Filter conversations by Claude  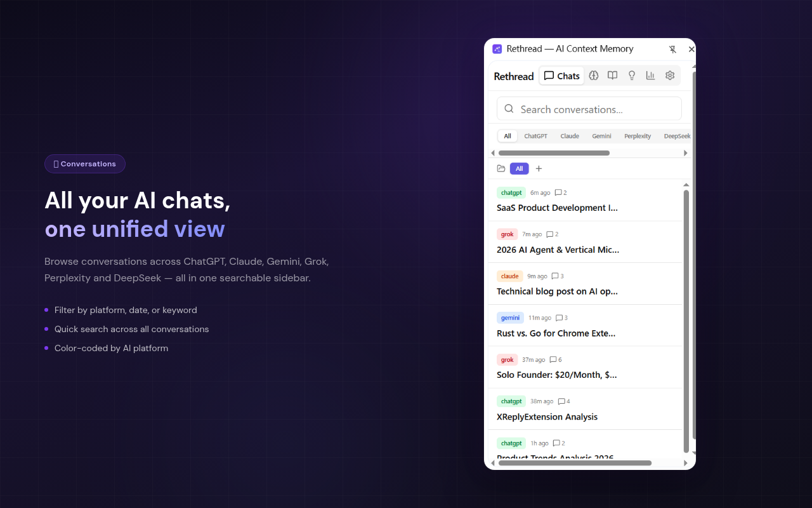coord(570,136)
